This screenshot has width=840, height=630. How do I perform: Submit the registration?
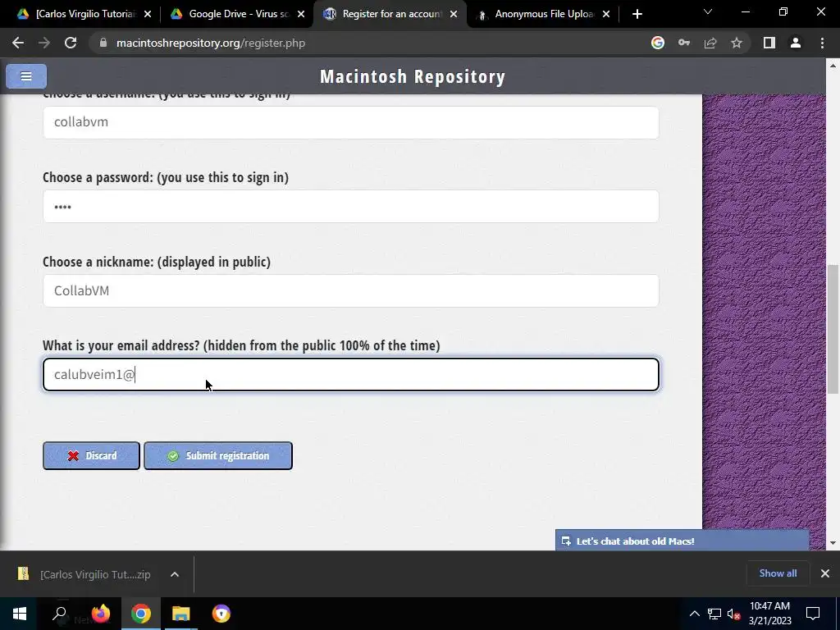tap(218, 456)
